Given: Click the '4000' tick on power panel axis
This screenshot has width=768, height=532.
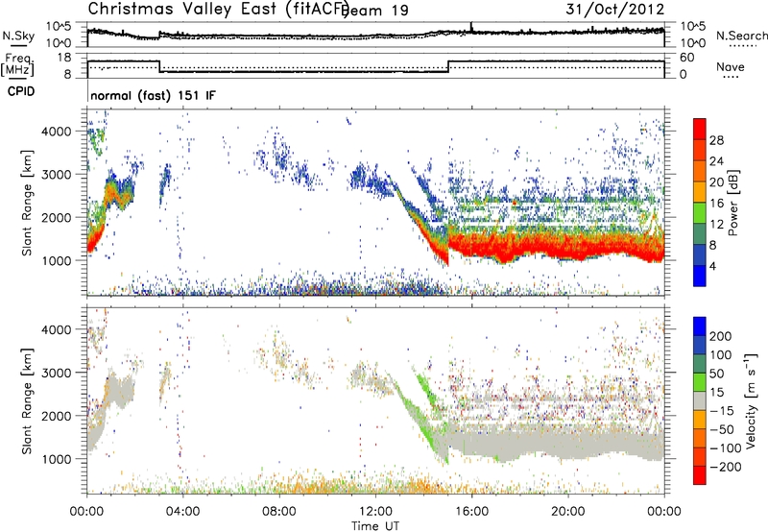Looking at the screenshot, I should (56, 132).
